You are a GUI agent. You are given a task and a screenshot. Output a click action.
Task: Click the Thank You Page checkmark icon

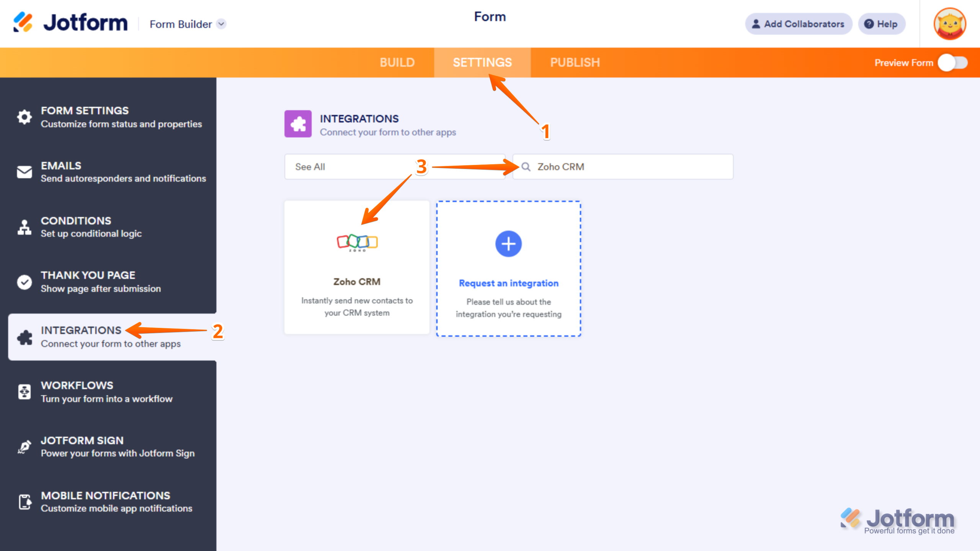click(x=24, y=282)
